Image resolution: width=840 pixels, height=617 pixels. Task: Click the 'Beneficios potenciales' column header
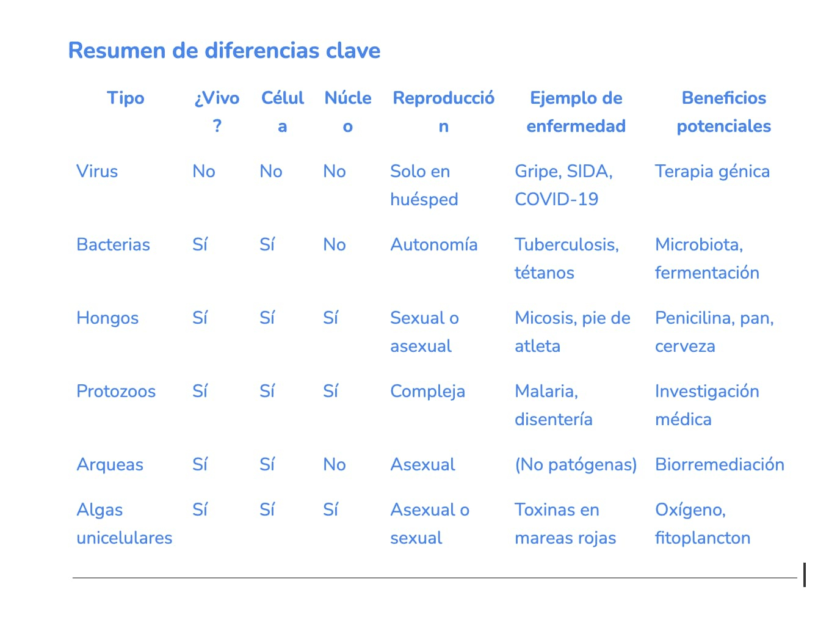(x=723, y=112)
